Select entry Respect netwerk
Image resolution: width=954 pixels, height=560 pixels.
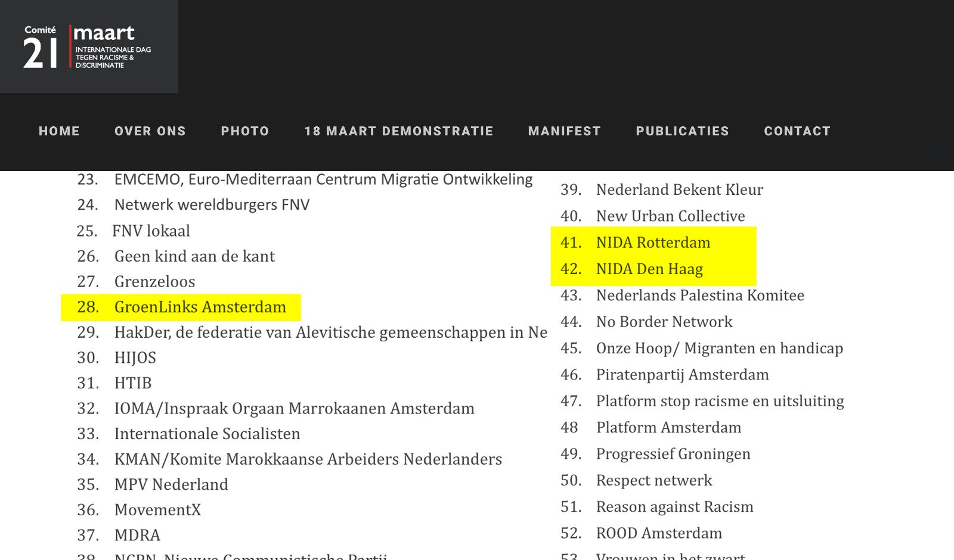point(637,480)
